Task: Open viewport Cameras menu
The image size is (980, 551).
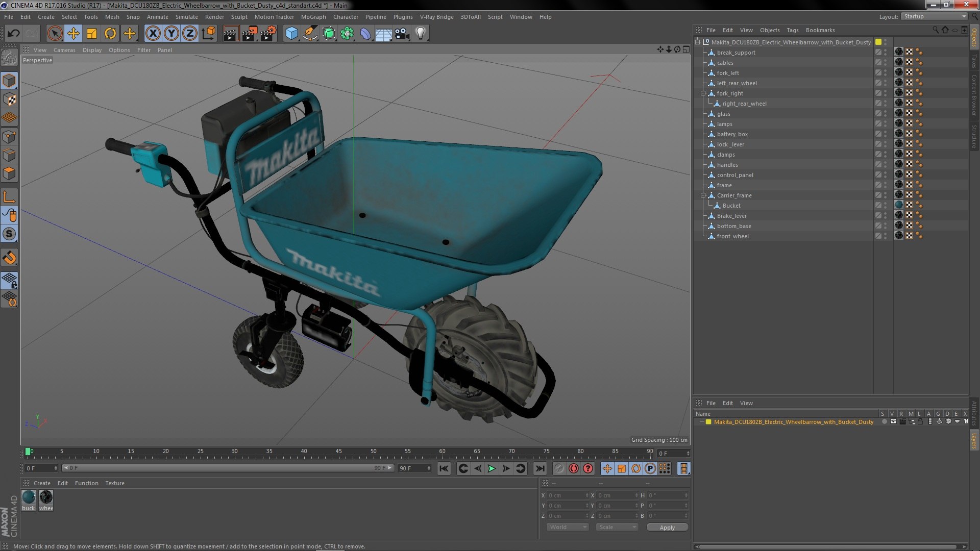Action: tap(64, 50)
